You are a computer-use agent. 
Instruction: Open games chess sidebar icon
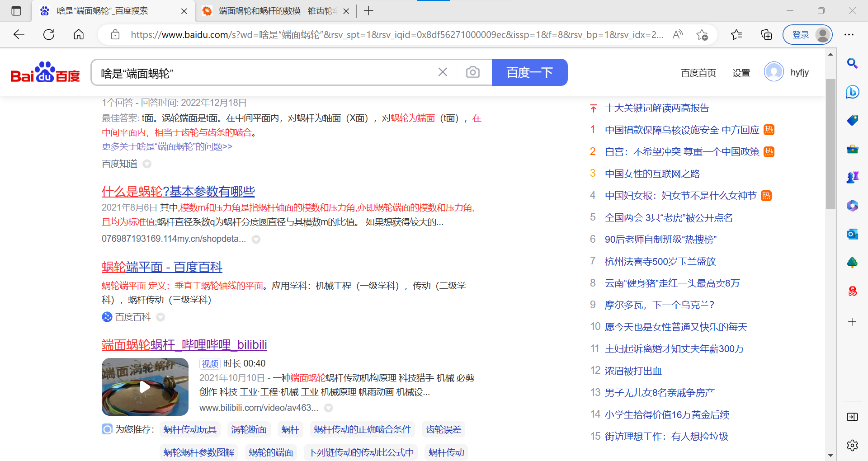click(x=852, y=177)
